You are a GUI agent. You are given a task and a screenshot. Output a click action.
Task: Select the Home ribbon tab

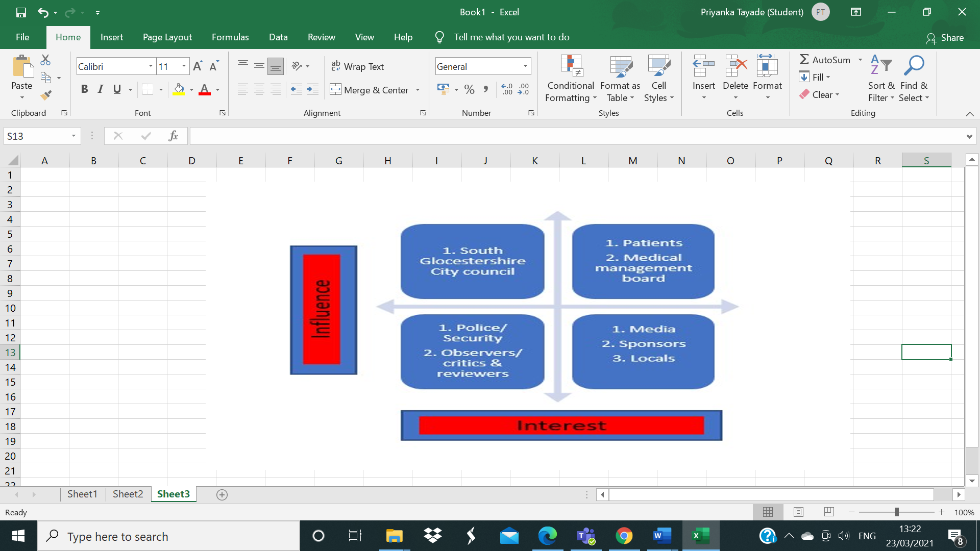click(x=68, y=37)
